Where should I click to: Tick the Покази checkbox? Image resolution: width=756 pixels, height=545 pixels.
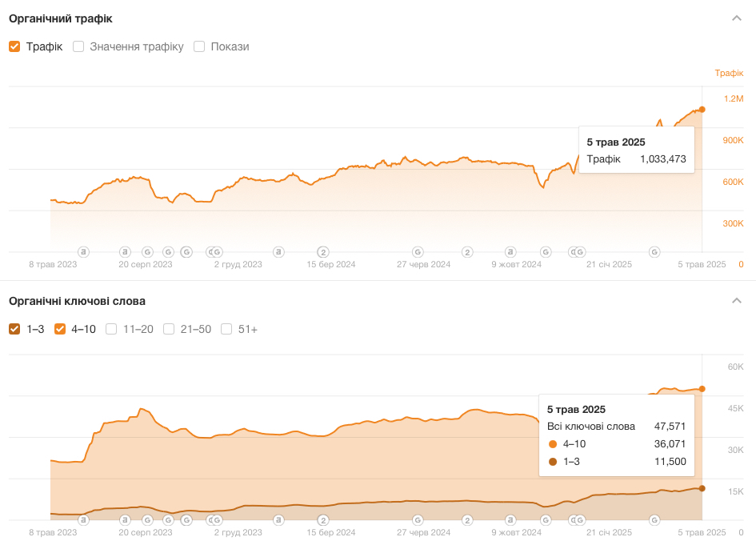[199, 46]
